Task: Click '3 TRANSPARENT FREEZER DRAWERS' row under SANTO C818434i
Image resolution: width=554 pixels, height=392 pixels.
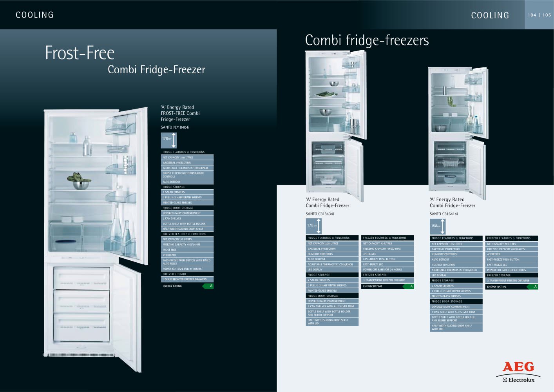Action: pyautogui.click(x=387, y=280)
